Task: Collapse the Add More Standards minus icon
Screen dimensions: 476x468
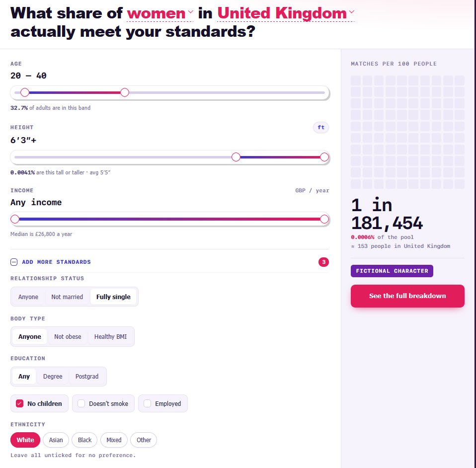Action: point(14,262)
